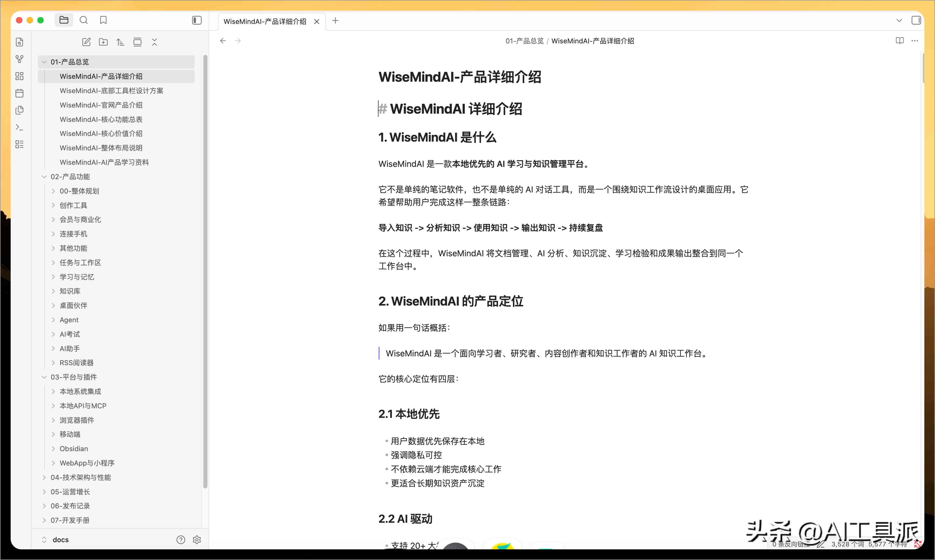The width and height of the screenshot is (935, 560).
Task: Click auto-reveal current file icon
Action: [x=137, y=42]
